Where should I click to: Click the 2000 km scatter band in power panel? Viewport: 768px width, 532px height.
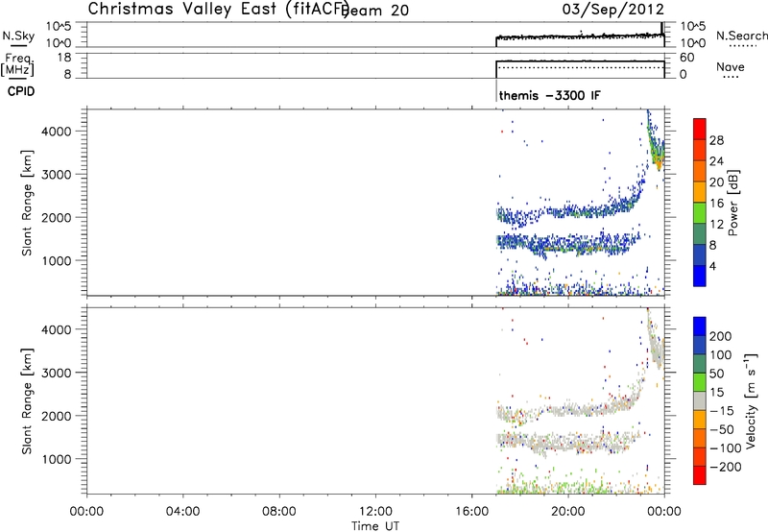[x=568, y=211]
